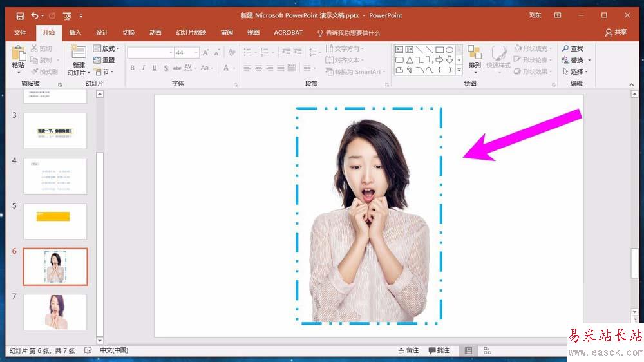Image resolution: width=644 pixels, height=362 pixels.
Task: Reset slide with the 重置 button
Action: coord(104,61)
